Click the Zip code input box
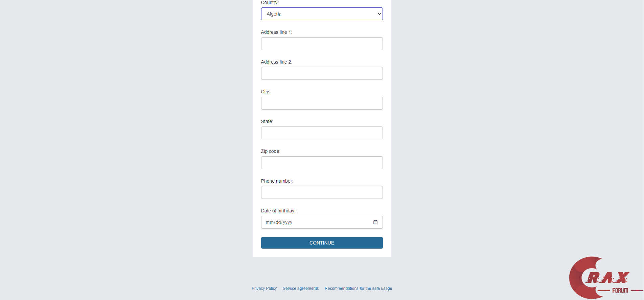This screenshot has height=300, width=644. (x=322, y=163)
